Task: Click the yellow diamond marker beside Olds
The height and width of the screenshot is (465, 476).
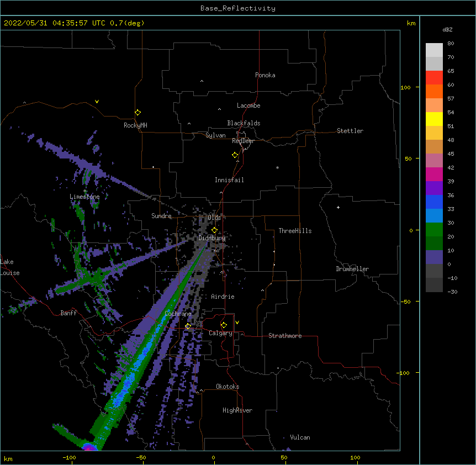Action: tap(214, 230)
